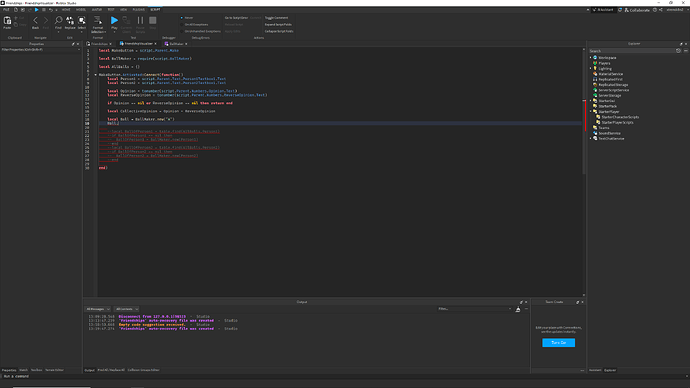Viewport: 690px width, 388px height.
Task: Open Find with the magnifier icon
Action: pos(58,21)
